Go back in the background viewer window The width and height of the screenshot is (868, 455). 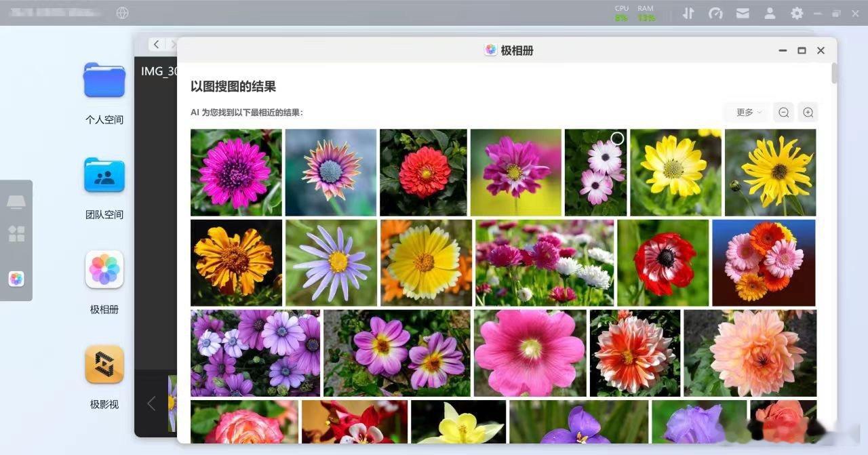[156, 44]
